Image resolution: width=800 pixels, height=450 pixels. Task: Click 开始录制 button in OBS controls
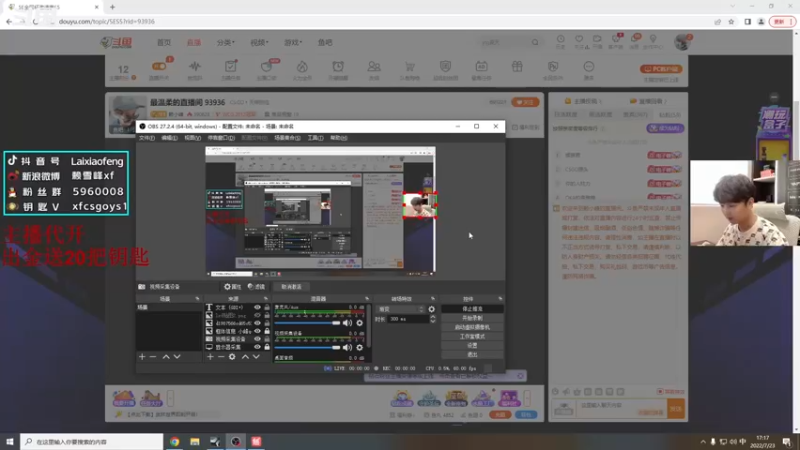(x=472, y=318)
